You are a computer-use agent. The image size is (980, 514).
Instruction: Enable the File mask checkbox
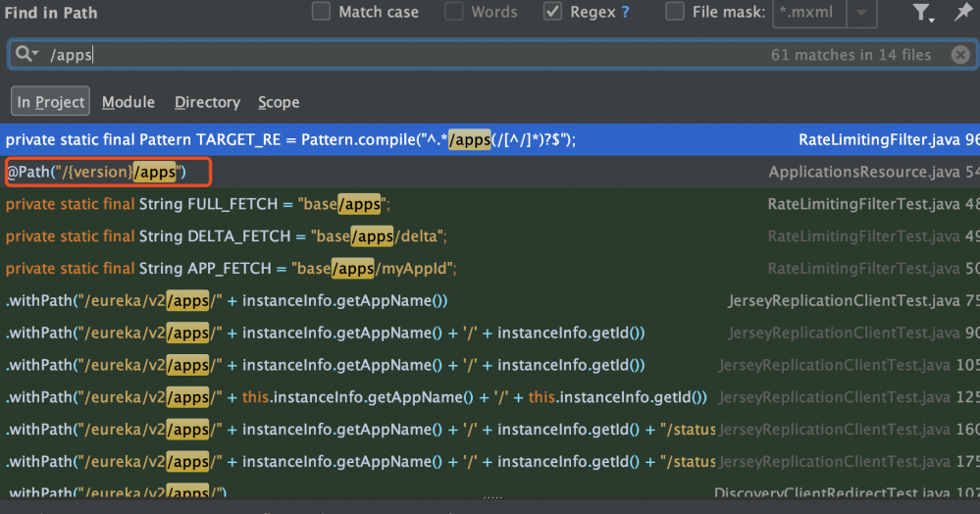[675, 13]
